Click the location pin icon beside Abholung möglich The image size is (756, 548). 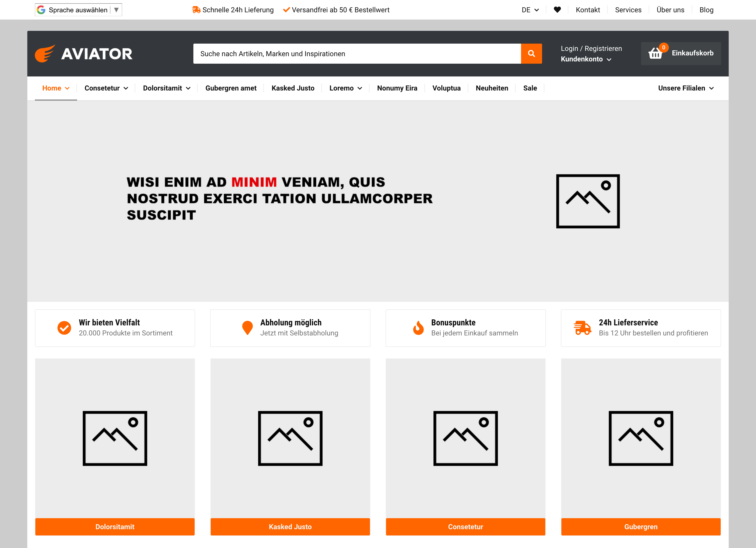[247, 328]
